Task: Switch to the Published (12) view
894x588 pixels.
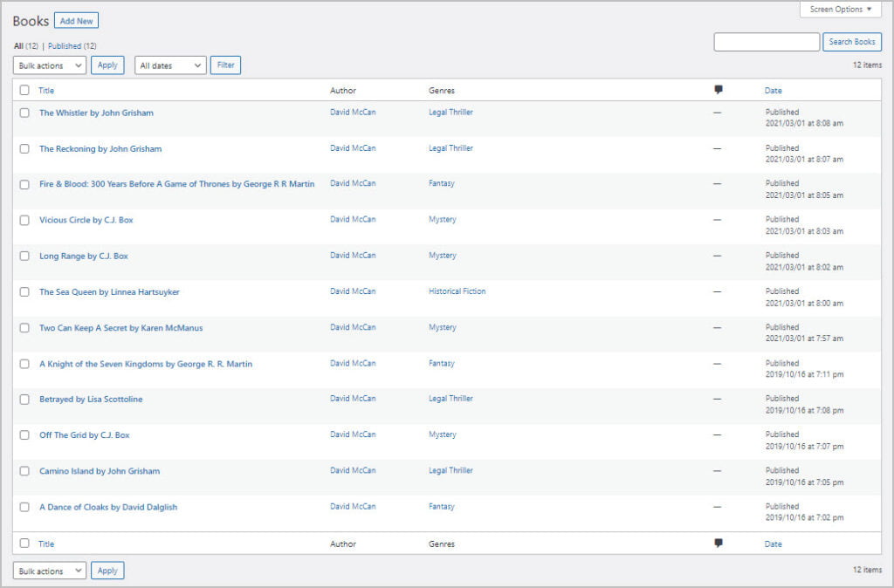Action: (x=69, y=45)
